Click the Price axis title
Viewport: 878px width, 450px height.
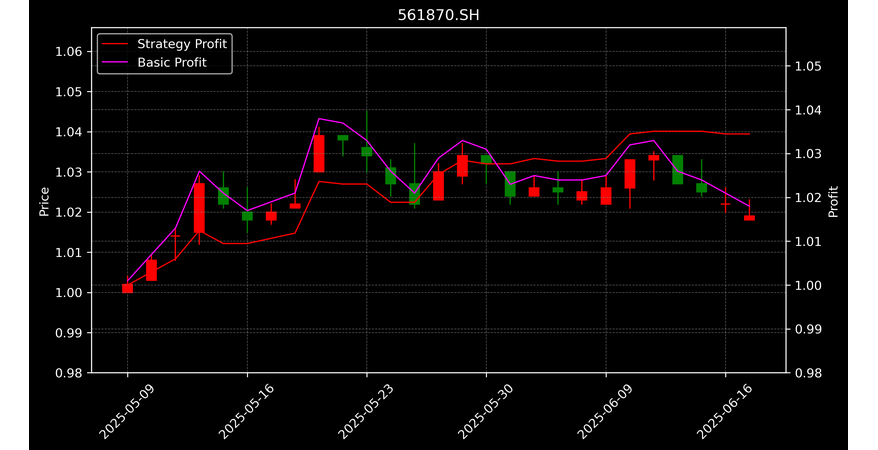coord(44,201)
